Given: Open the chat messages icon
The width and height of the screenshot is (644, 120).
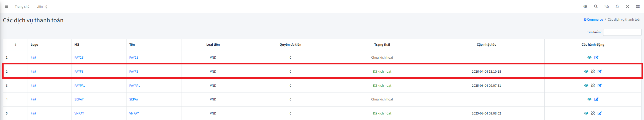Looking at the screenshot, I should 606,6.
